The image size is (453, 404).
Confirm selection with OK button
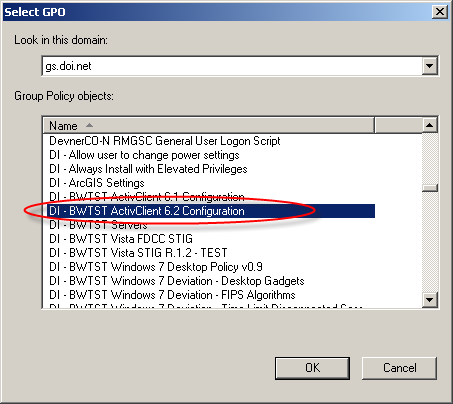[312, 368]
